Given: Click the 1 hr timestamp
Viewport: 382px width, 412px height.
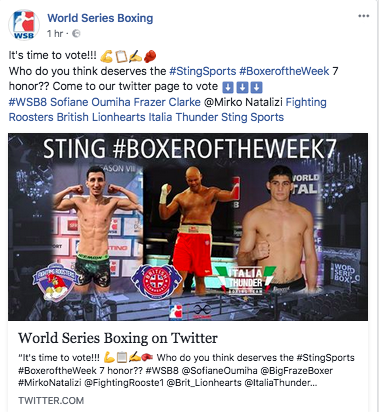Looking at the screenshot, I should click(55, 33).
